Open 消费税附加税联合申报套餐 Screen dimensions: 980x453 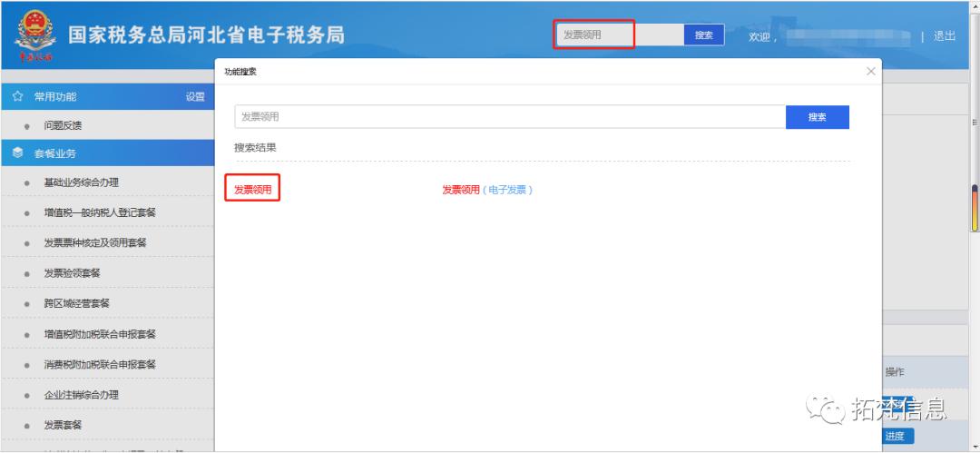point(100,364)
